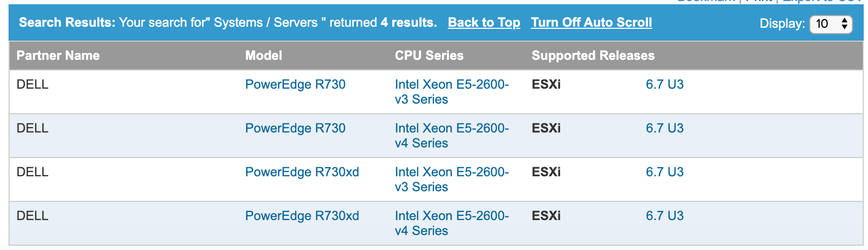Open second PowerEdge R730 model link
The height and width of the screenshot is (250, 868).
tap(295, 128)
